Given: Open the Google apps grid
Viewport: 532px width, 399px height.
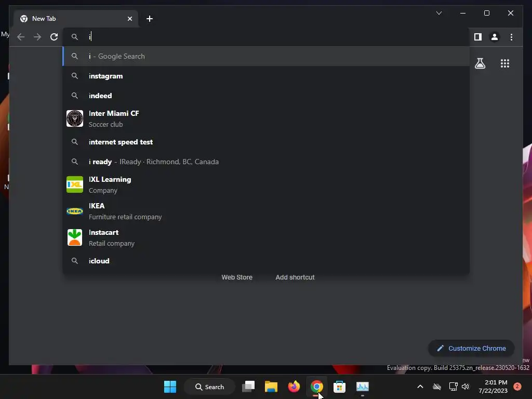Looking at the screenshot, I should point(505,63).
